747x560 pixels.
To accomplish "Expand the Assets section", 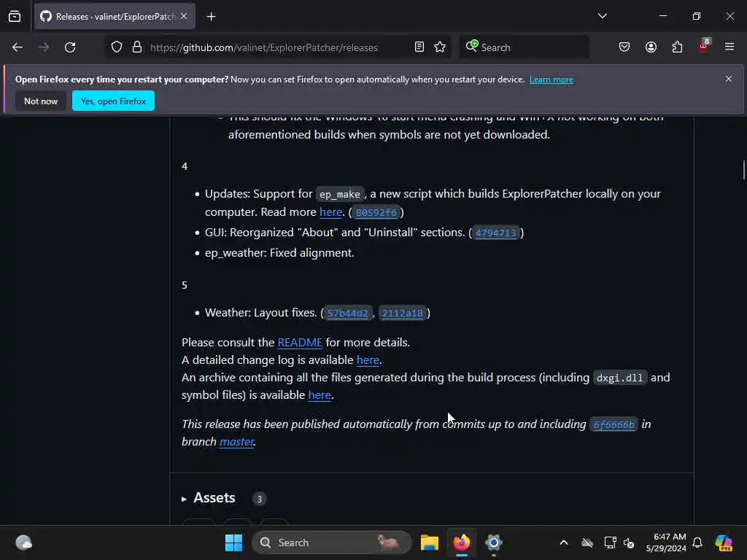I will pos(209,498).
